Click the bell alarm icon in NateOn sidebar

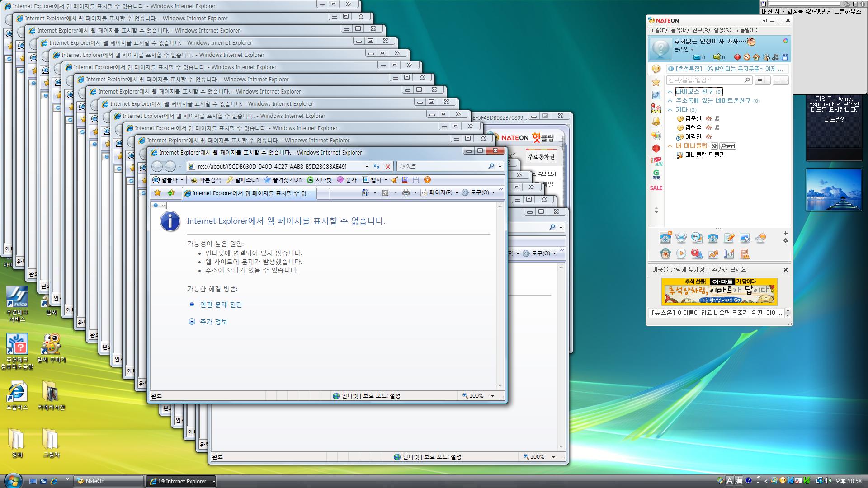656,122
